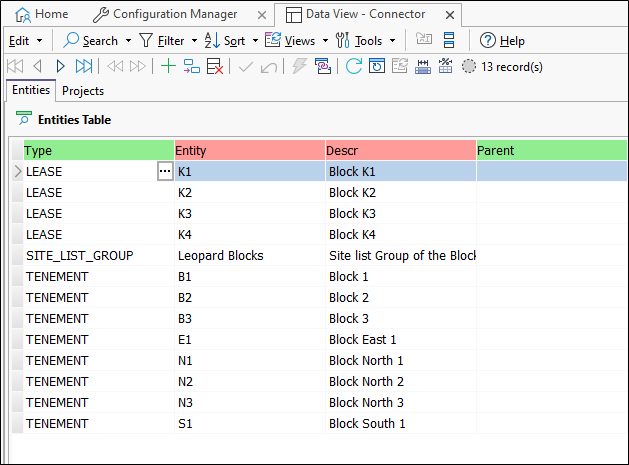
Task: Click the save checkmark icon
Action: (246, 67)
